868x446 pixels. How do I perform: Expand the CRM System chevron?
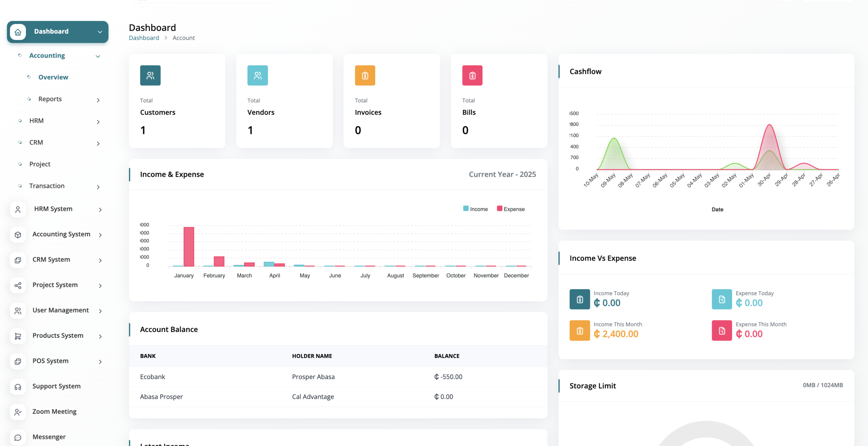[100, 260]
